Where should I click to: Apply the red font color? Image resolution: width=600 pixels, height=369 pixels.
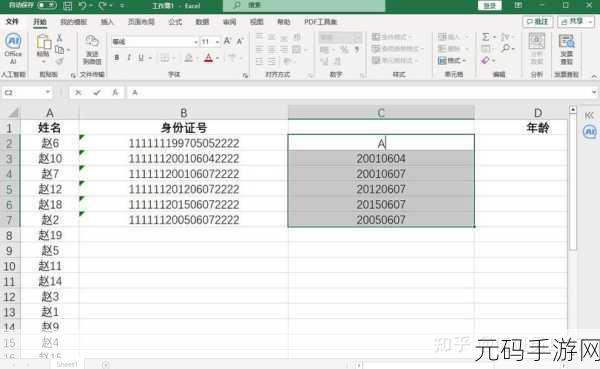pyautogui.click(x=208, y=58)
